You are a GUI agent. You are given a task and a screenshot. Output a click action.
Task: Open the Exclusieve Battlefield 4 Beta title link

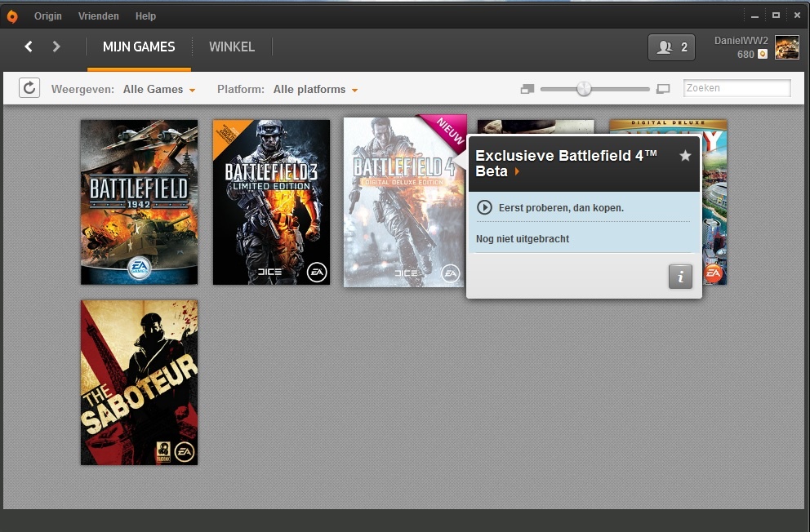click(566, 163)
